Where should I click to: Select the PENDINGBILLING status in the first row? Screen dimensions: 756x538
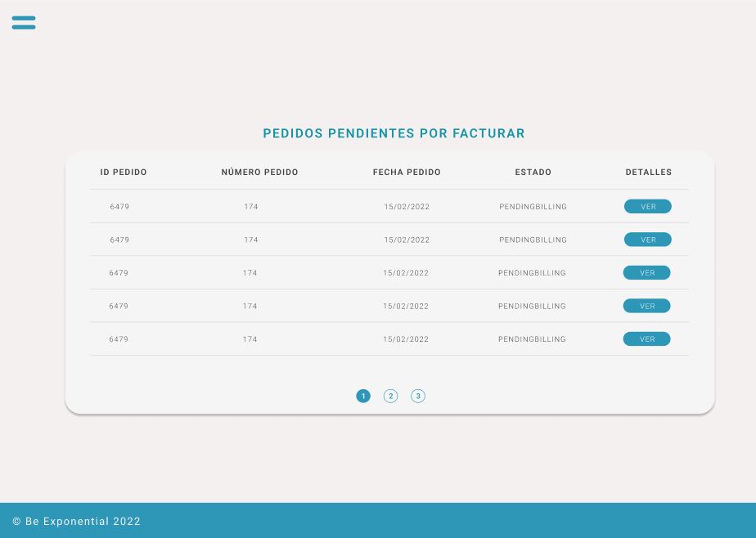(x=533, y=206)
